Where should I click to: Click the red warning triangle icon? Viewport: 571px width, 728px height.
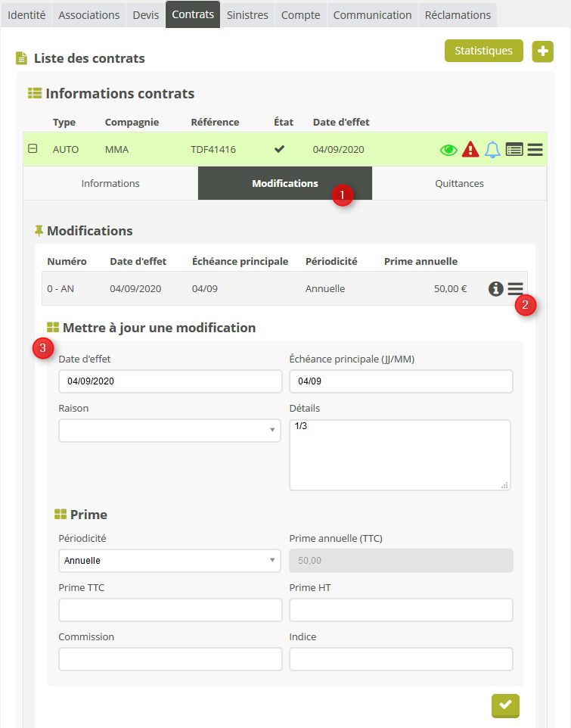[x=470, y=150]
